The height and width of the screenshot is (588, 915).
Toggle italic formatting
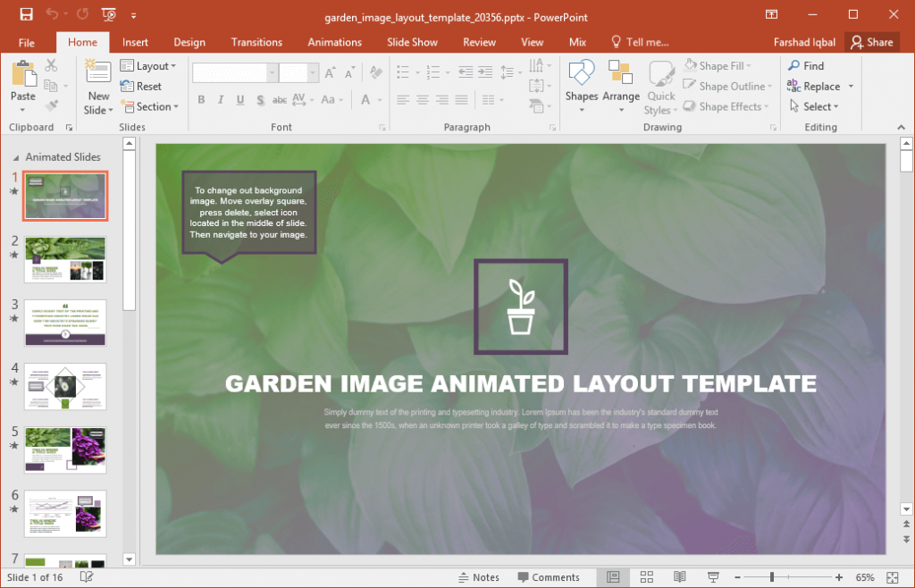[x=220, y=99]
